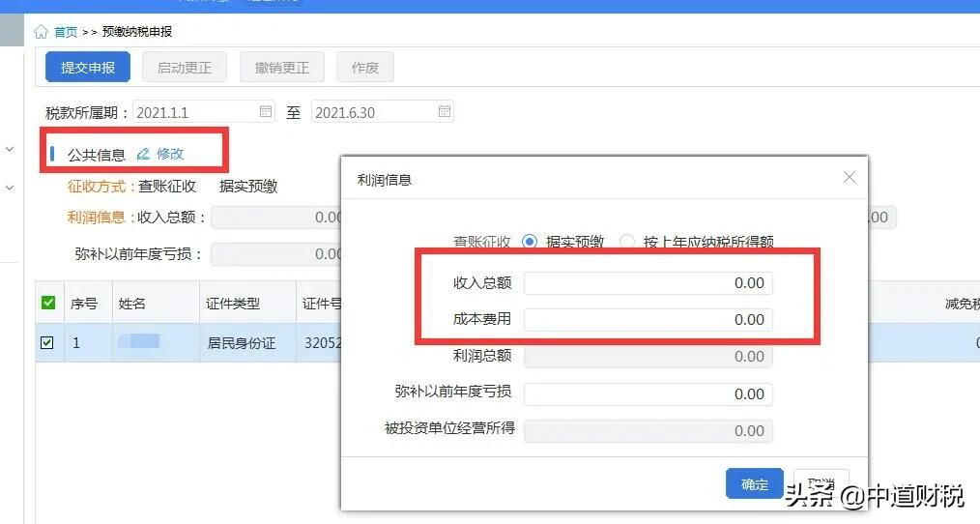Click the 作废 button

pos(365,68)
